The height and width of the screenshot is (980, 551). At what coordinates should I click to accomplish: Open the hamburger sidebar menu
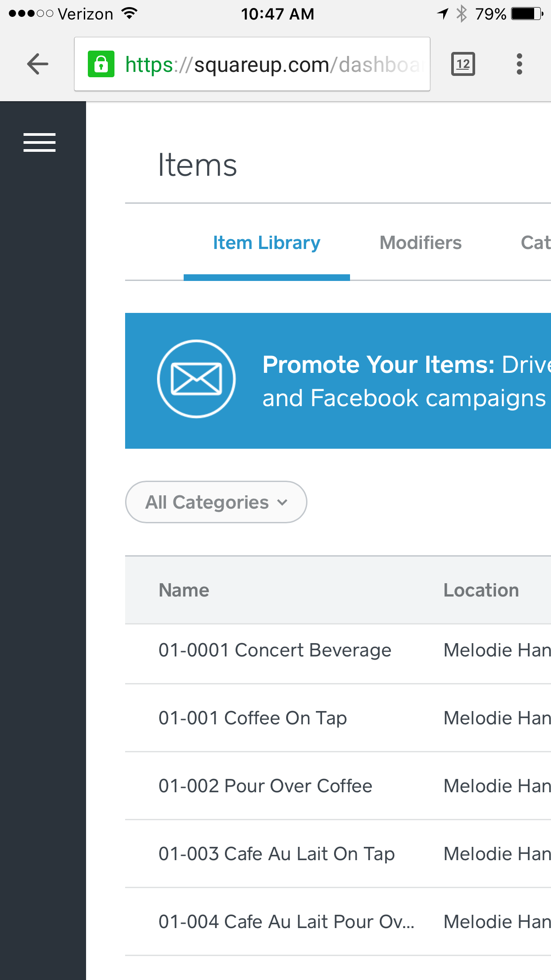pos(39,142)
